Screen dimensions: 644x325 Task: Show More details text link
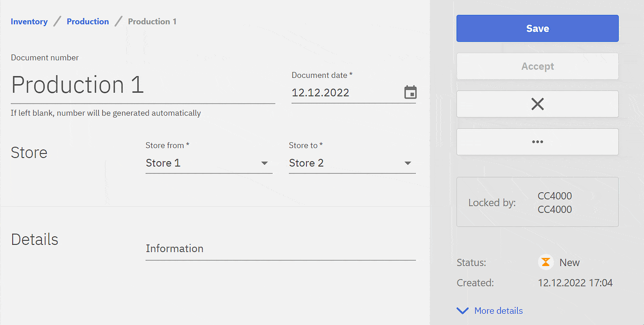pos(498,311)
